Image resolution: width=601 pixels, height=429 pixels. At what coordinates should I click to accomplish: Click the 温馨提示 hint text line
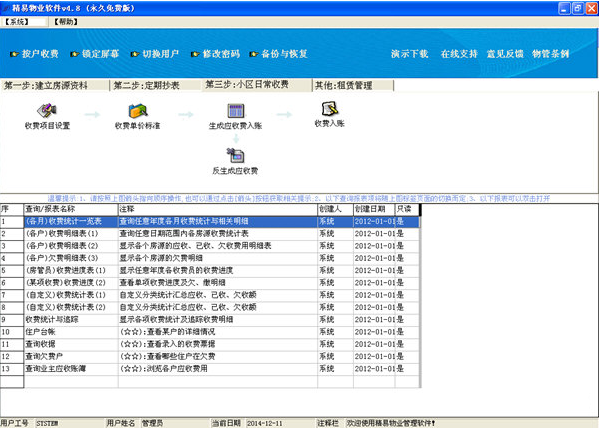299,198
